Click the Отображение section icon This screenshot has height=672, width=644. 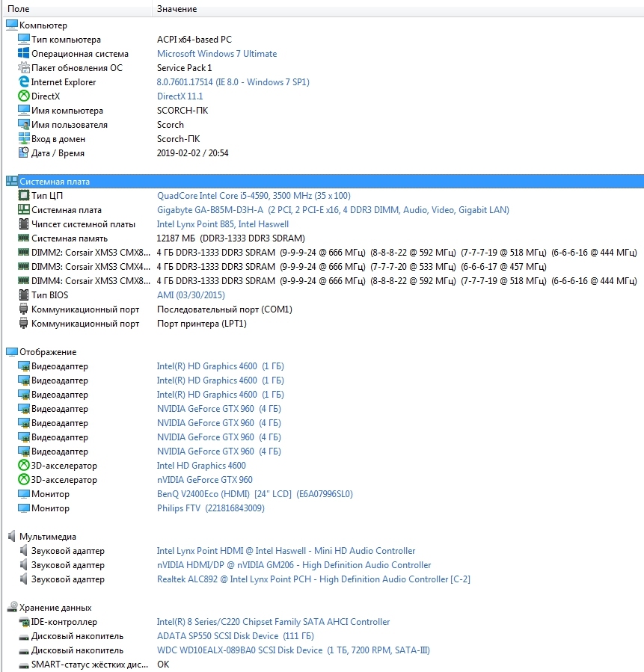(11, 352)
